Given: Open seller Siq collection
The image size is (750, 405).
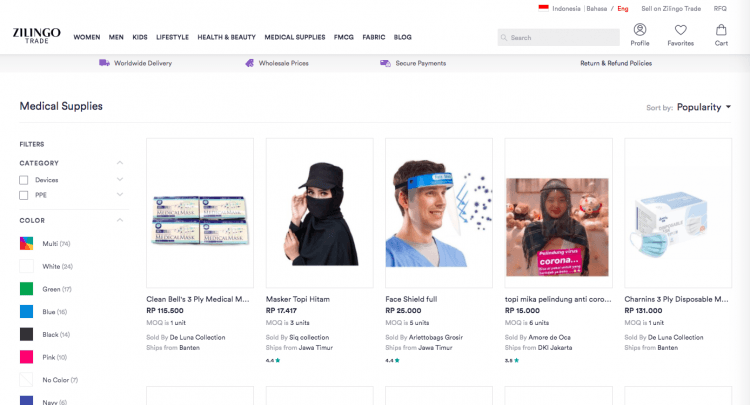Looking at the screenshot, I should [309, 337].
